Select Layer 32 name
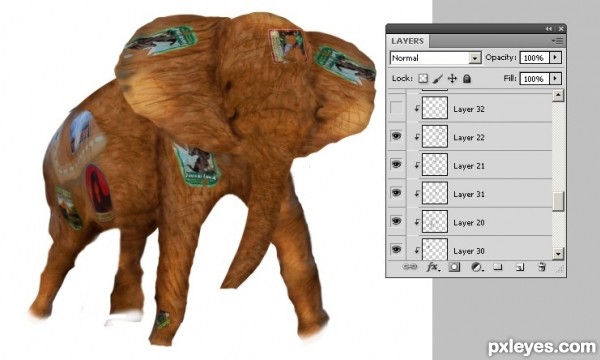The width and height of the screenshot is (600, 360). [x=469, y=109]
